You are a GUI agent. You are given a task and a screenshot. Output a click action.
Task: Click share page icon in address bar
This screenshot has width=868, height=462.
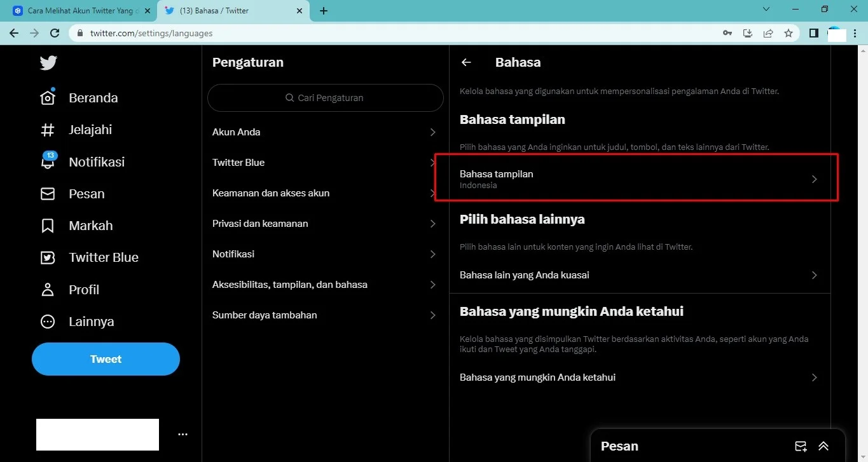(768, 33)
